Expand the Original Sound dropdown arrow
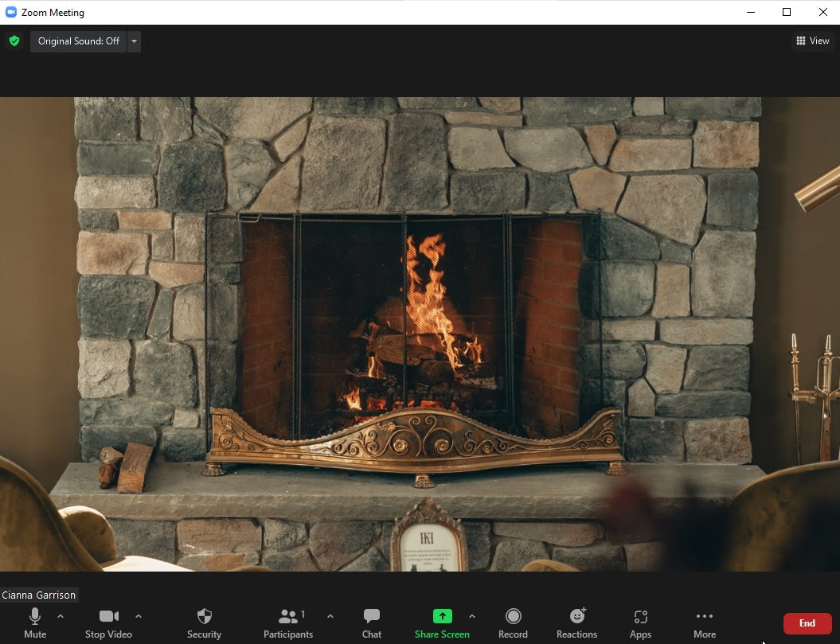Screen dimensions: 840x644 click(133, 41)
